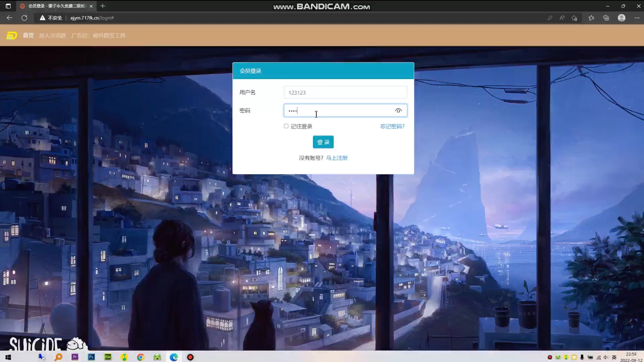Open the Windows Start menu

pos(8,357)
